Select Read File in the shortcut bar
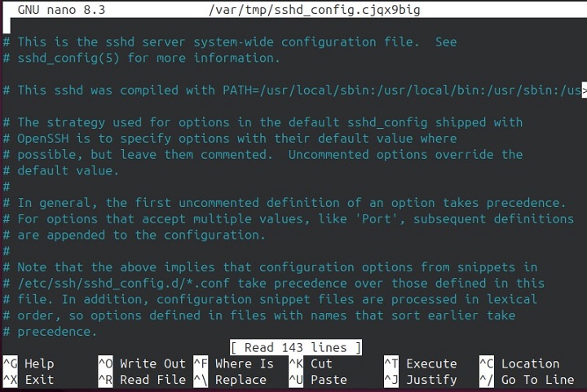This screenshot has width=587, height=392. (152, 379)
